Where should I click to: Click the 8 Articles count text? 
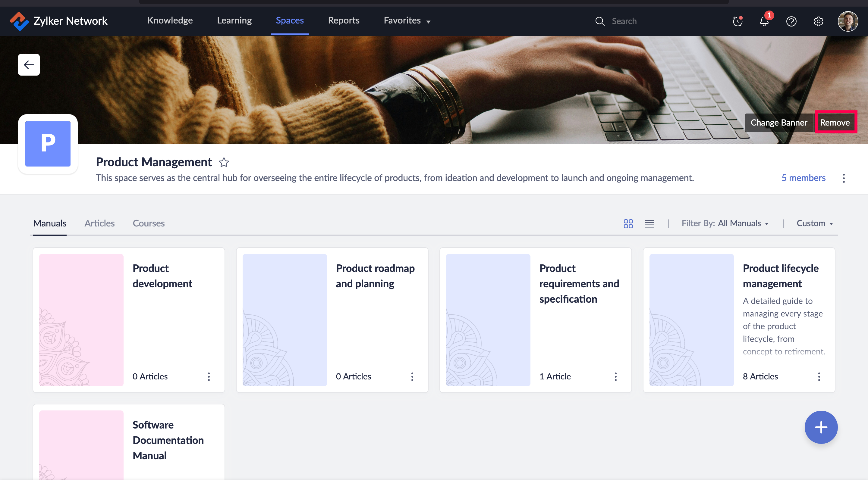tap(760, 376)
